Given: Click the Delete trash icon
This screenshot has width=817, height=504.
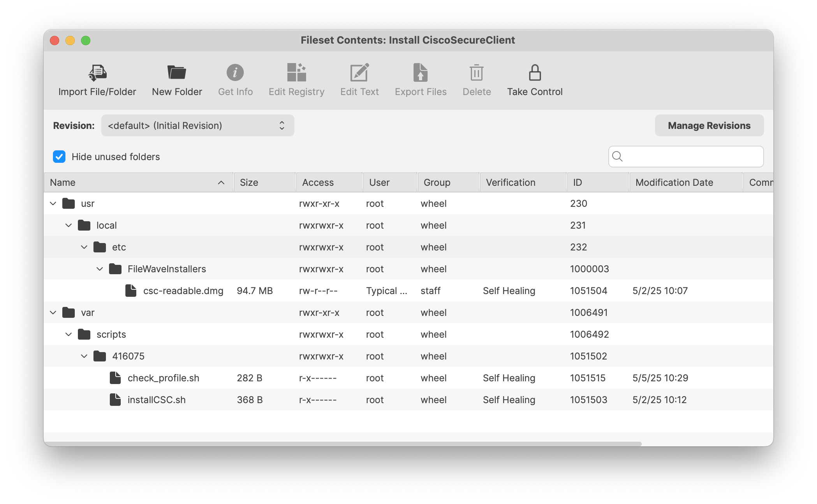Looking at the screenshot, I should pyautogui.click(x=477, y=72).
